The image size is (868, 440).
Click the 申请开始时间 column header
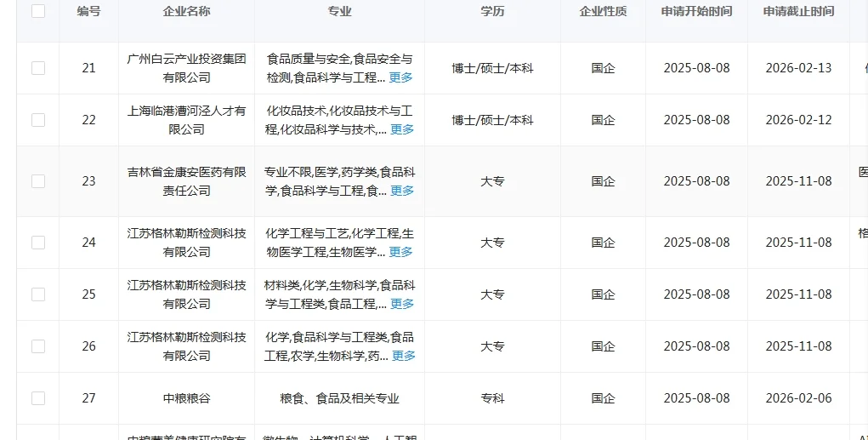(696, 11)
